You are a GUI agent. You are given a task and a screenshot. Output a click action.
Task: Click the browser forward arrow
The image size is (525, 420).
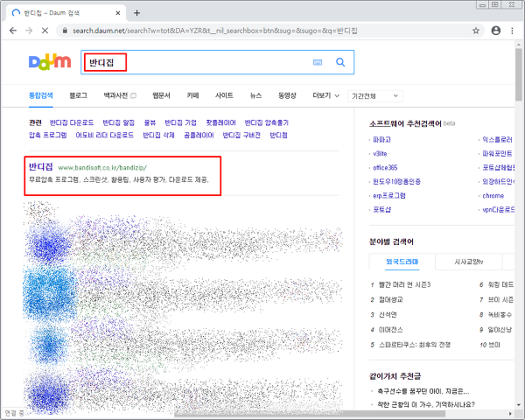(x=29, y=31)
